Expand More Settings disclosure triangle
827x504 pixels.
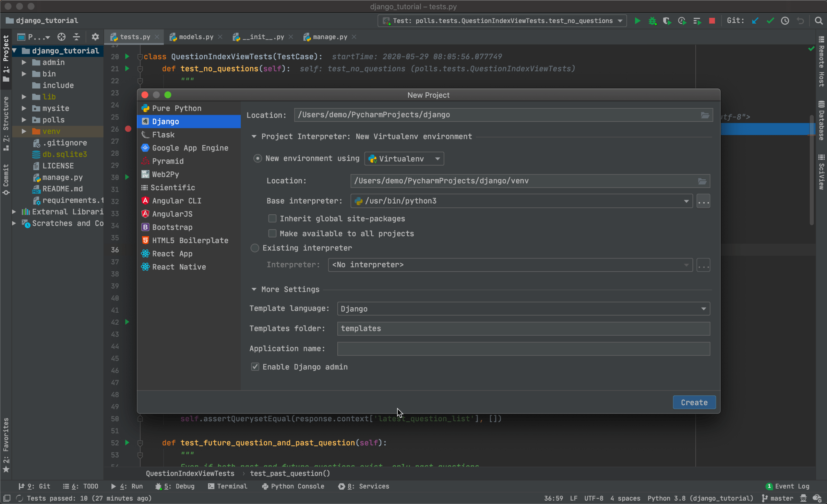coord(255,289)
